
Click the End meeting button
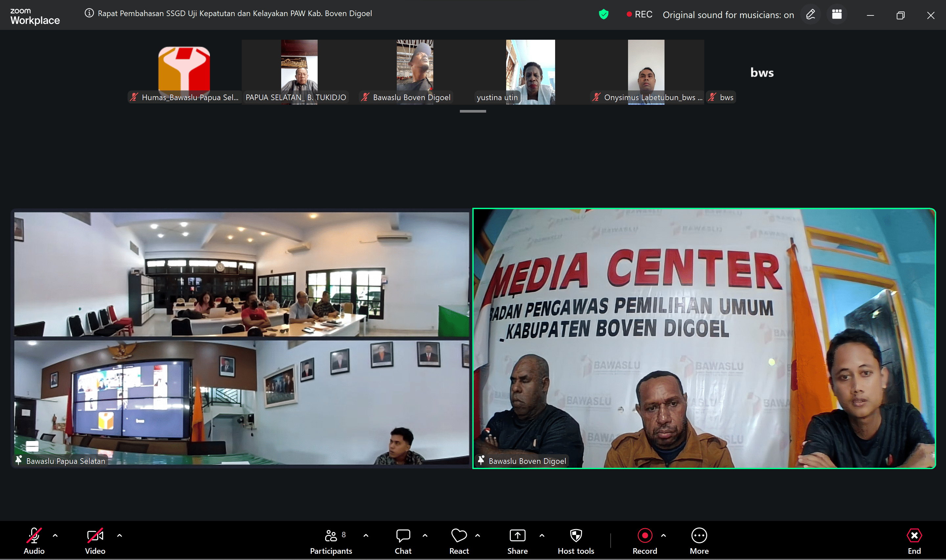(x=914, y=541)
